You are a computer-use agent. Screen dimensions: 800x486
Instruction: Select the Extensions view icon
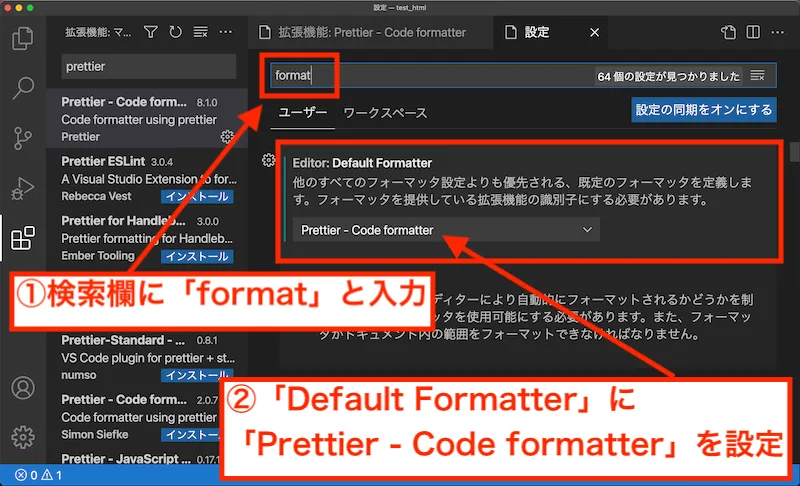coord(22,238)
